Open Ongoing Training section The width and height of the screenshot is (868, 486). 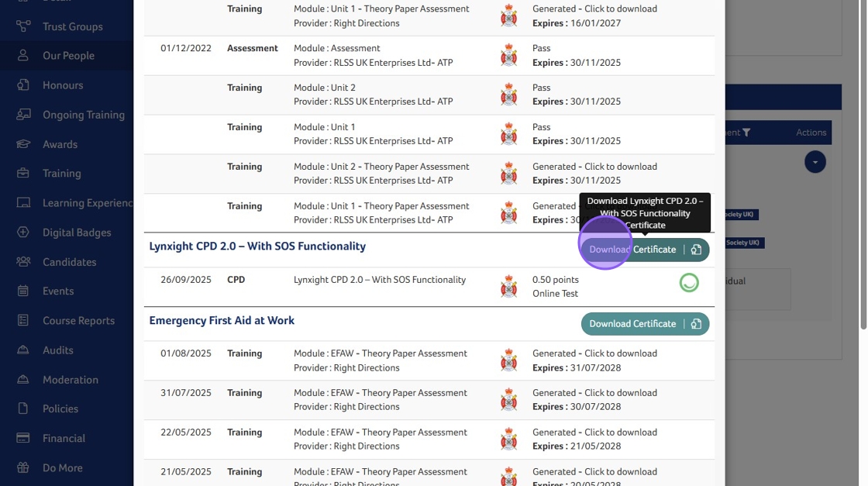pyautogui.click(x=84, y=115)
